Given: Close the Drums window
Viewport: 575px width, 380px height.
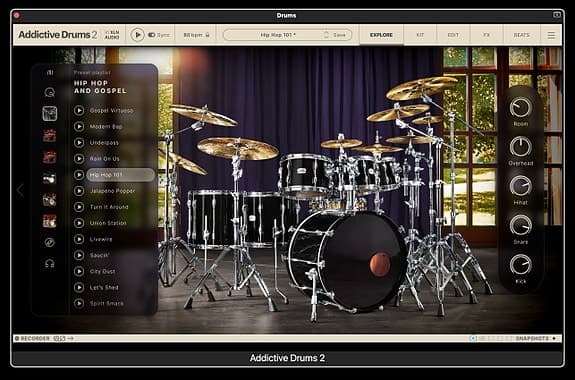Looking at the screenshot, I should [17, 15].
